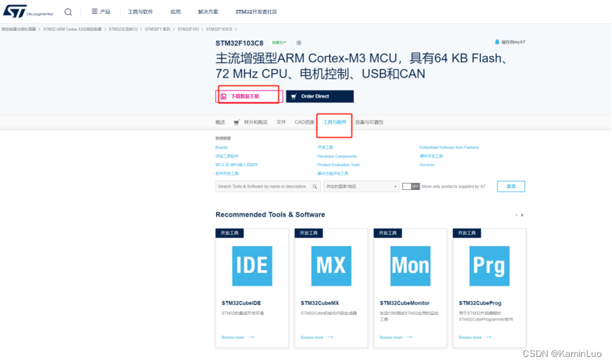The width and height of the screenshot is (612, 364).
Task: Click the Recommended Tools & Software heading
Action: click(x=270, y=215)
